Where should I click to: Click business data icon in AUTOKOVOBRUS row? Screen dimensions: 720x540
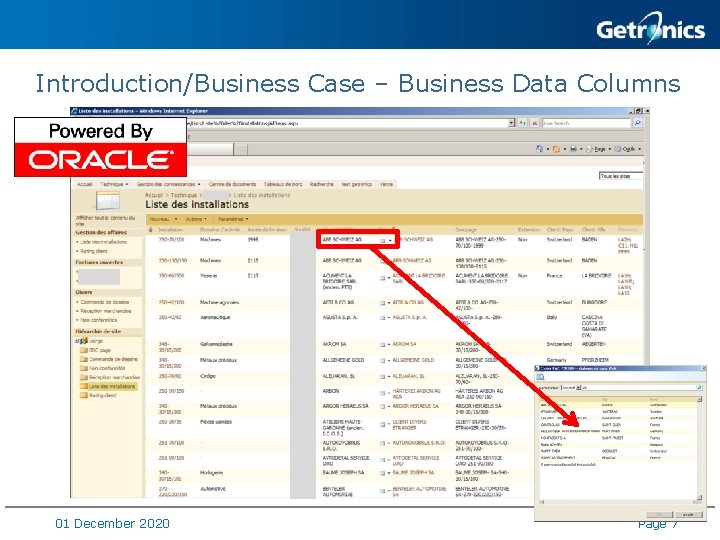[x=382, y=444]
